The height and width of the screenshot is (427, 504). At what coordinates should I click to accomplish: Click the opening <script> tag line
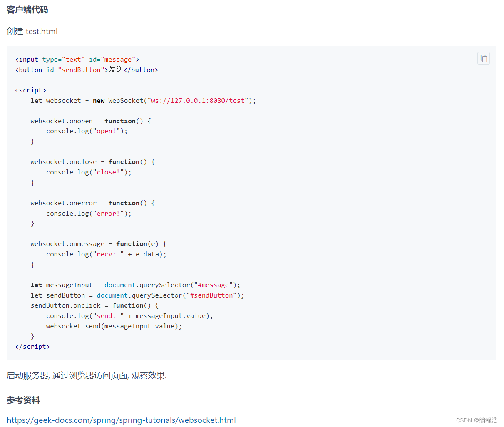point(30,90)
